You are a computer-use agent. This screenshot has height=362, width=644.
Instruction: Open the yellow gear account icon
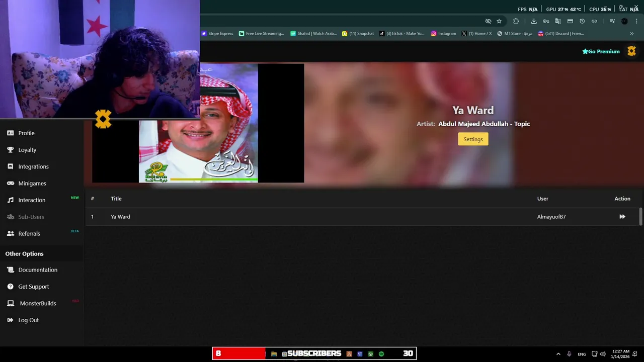631,51
